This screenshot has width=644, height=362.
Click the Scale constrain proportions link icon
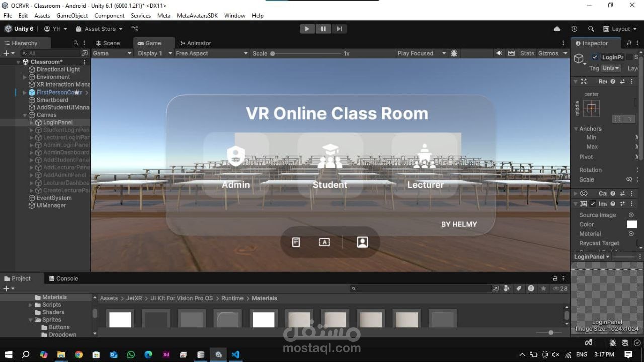click(x=629, y=179)
